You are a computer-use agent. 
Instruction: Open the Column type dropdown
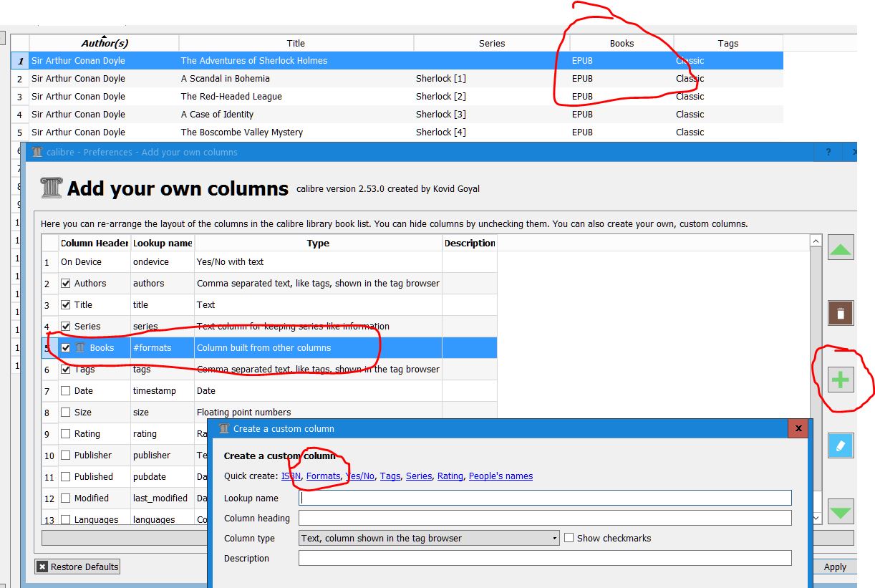click(429, 538)
